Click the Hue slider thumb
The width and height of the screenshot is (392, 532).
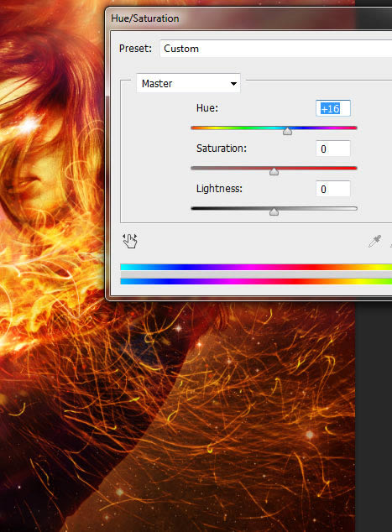pos(287,131)
